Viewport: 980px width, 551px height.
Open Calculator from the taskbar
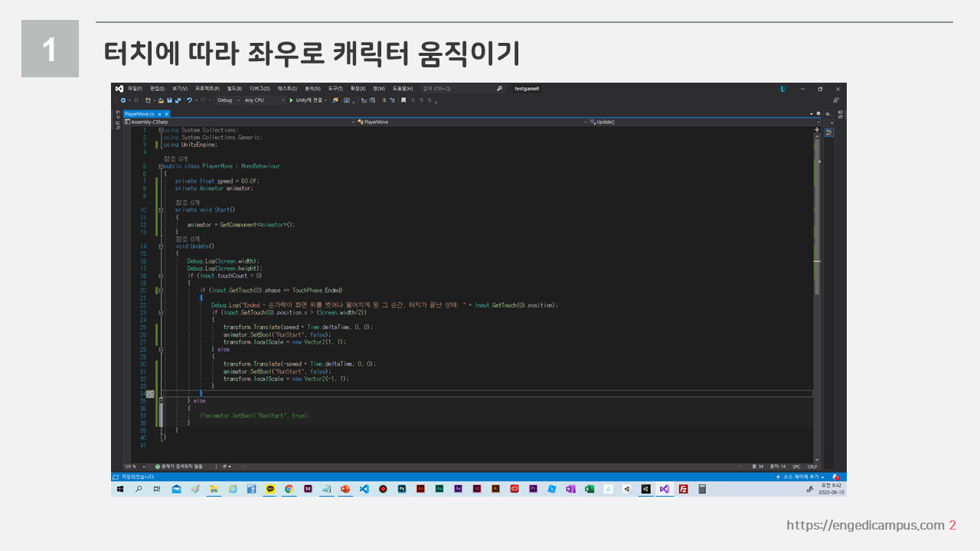click(702, 489)
